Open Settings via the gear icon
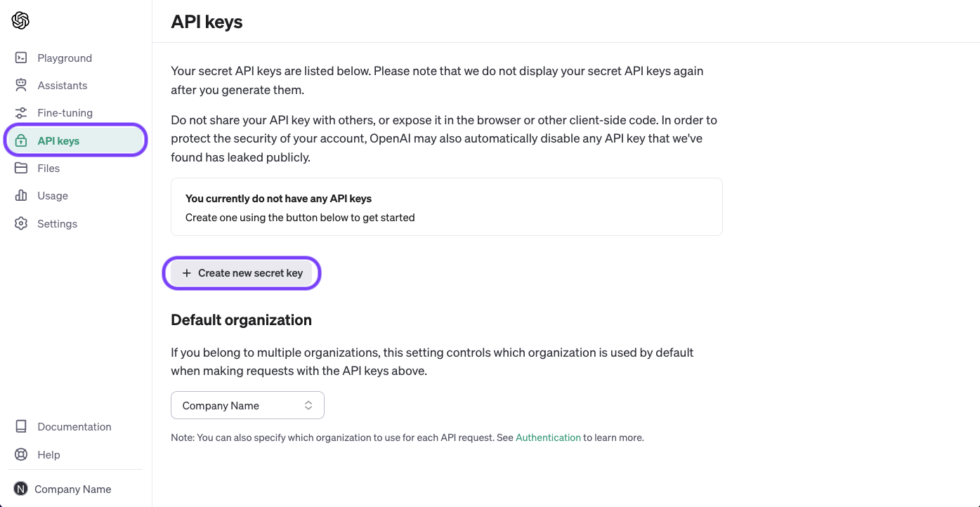980x507 pixels. [x=20, y=223]
